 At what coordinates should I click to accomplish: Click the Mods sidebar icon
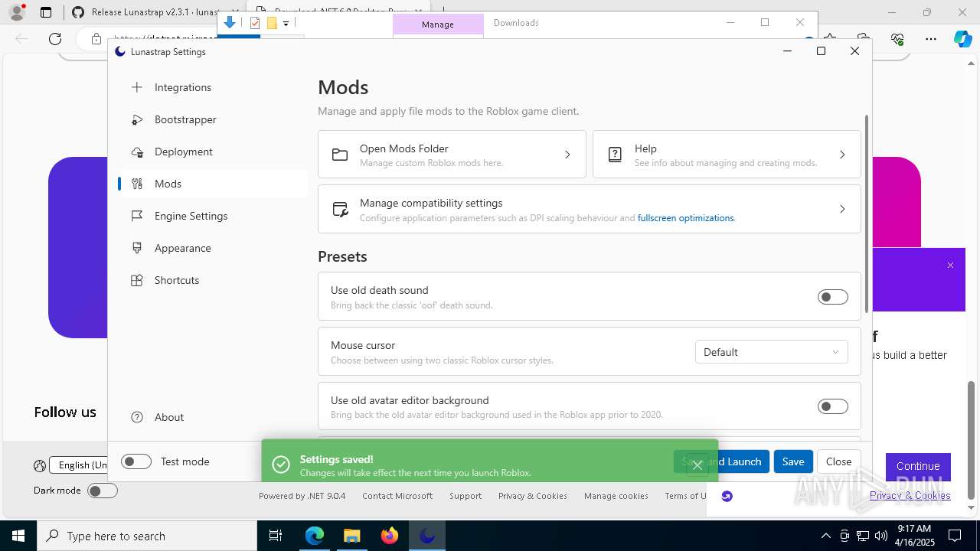click(x=137, y=184)
